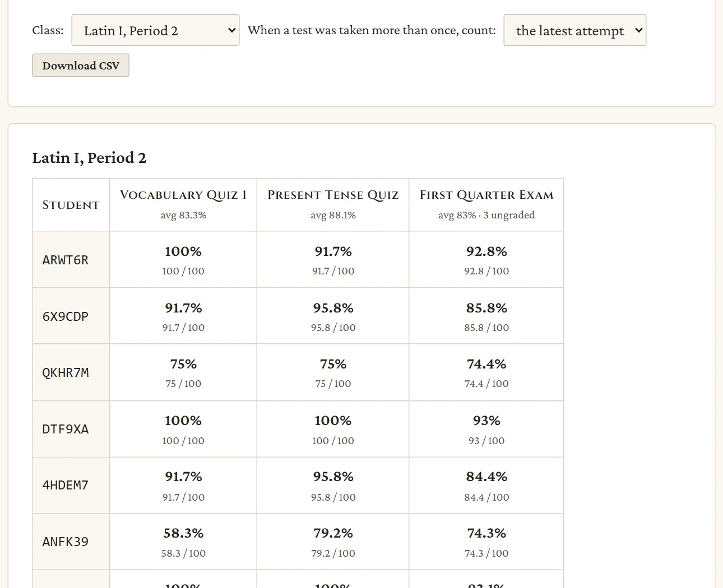
Task: Open the attempt-counting dropdown set to the latest attempt
Action: pyautogui.click(x=574, y=30)
